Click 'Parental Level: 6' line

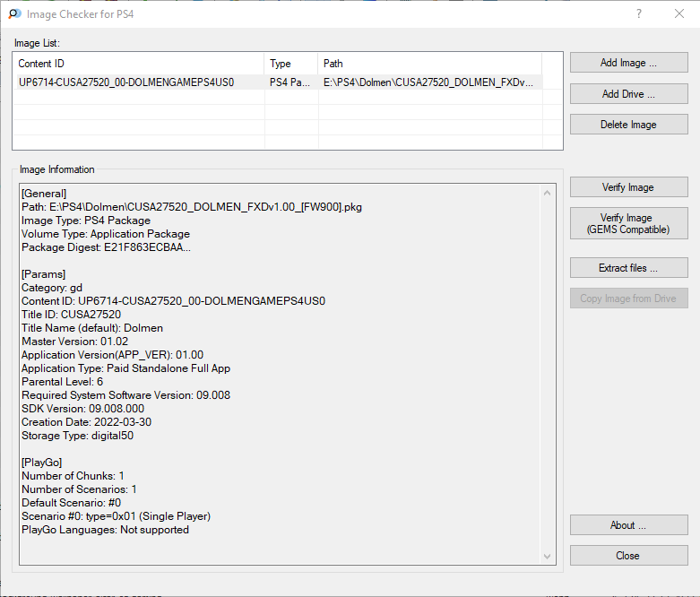pos(62,381)
